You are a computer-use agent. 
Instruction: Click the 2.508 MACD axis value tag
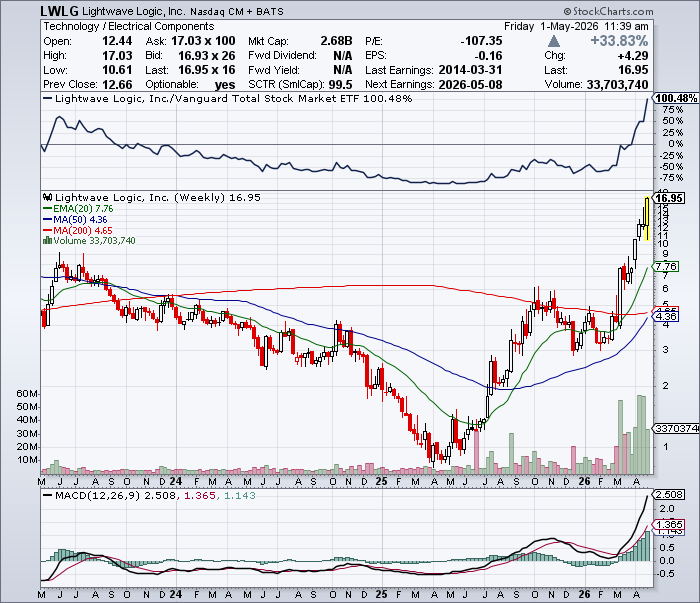(668, 495)
